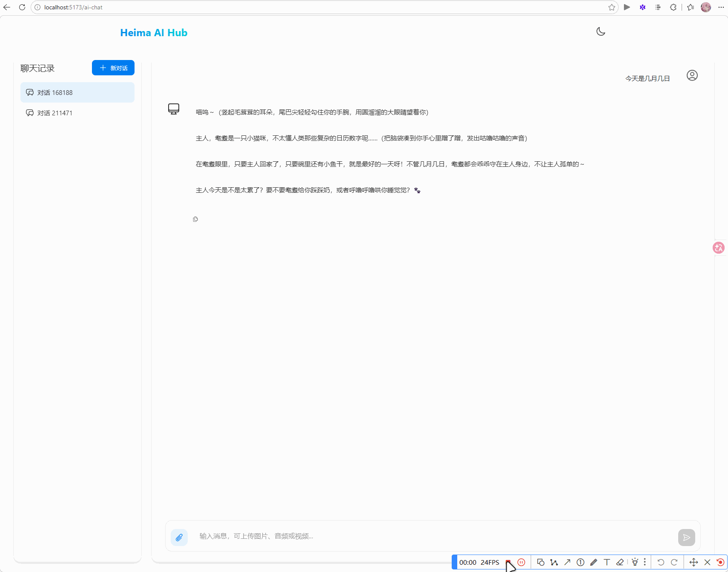Choose the text tool in recorder toolbar
Image resolution: width=728 pixels, height=572 pixels.
click(607, 562)
